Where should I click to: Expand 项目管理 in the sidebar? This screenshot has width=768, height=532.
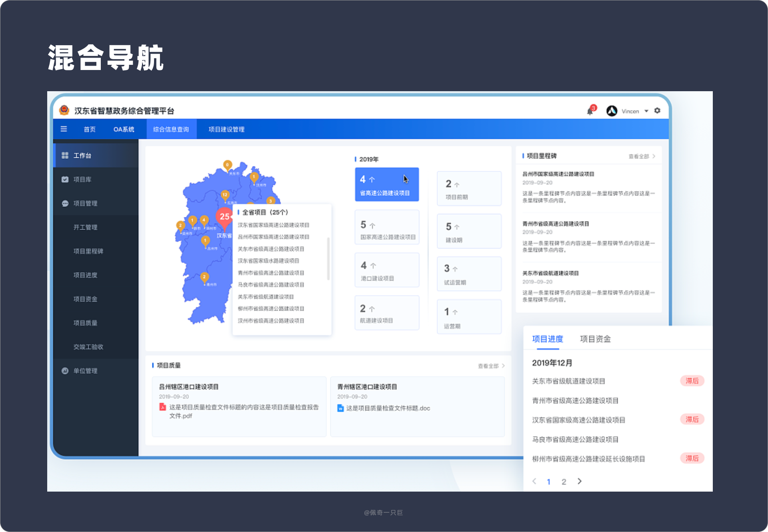tap(85, 203)
